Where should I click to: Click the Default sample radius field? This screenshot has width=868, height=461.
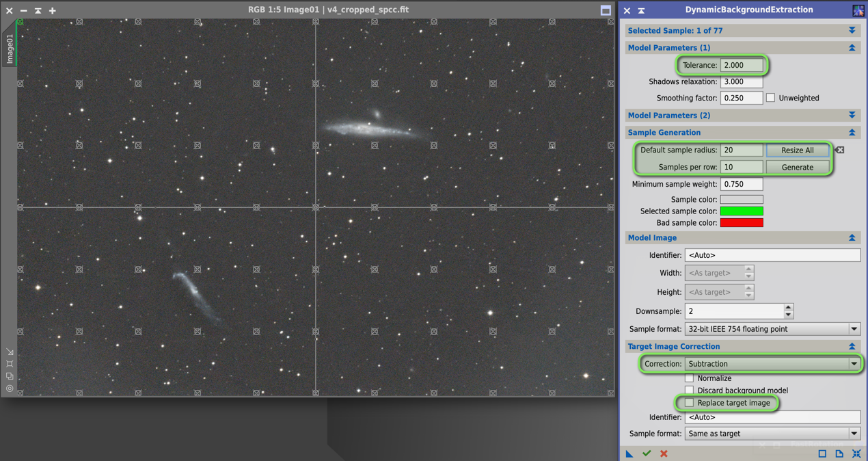point(742,150)
